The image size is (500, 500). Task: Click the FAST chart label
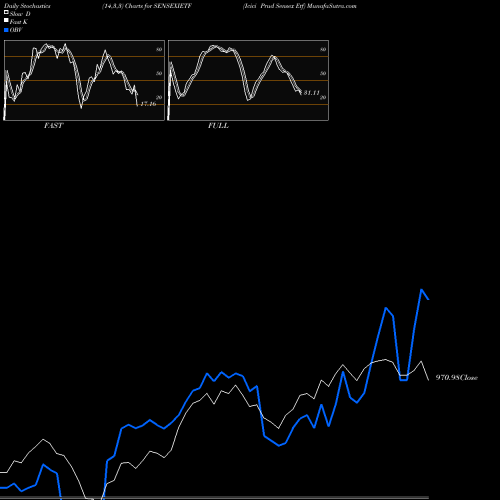click(53, 126)
